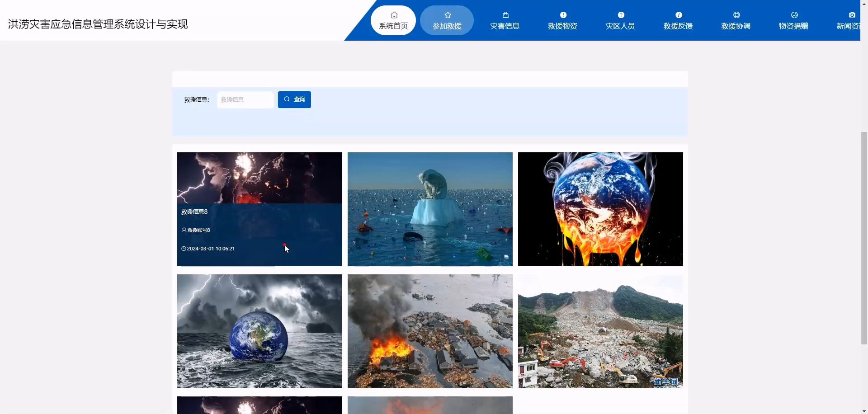Click the camera icon above 新闻资讯

coord(852,15)
